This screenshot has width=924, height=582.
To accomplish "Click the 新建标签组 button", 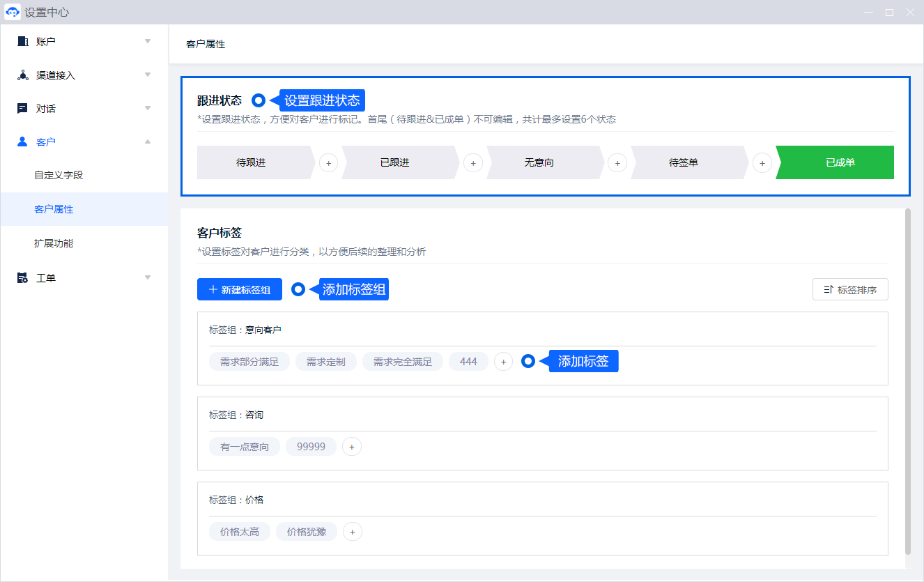I will (239, 289).
